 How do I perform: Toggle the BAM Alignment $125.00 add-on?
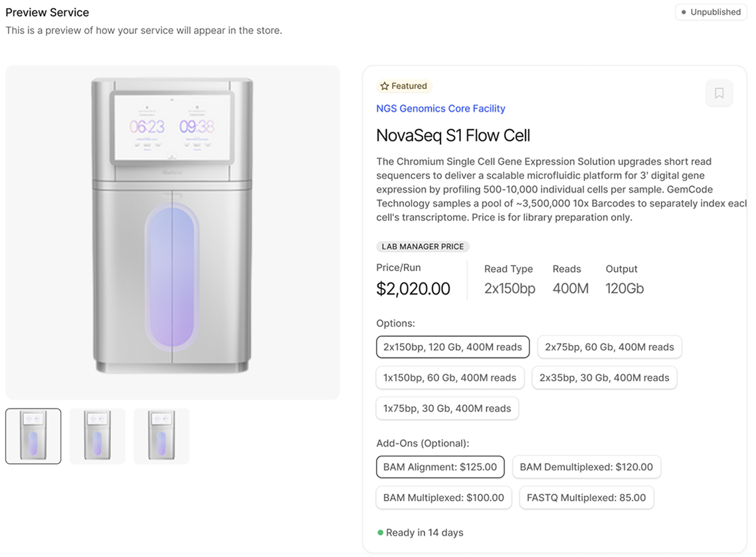440,467
